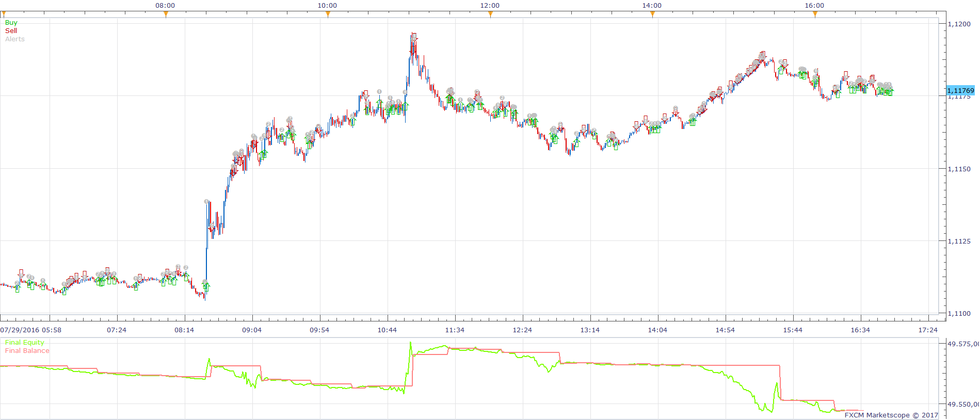The width and height of the screenshot is (980, 420).
Task: Click the 49.575,00 equity axis label
Action: point(963,344)
